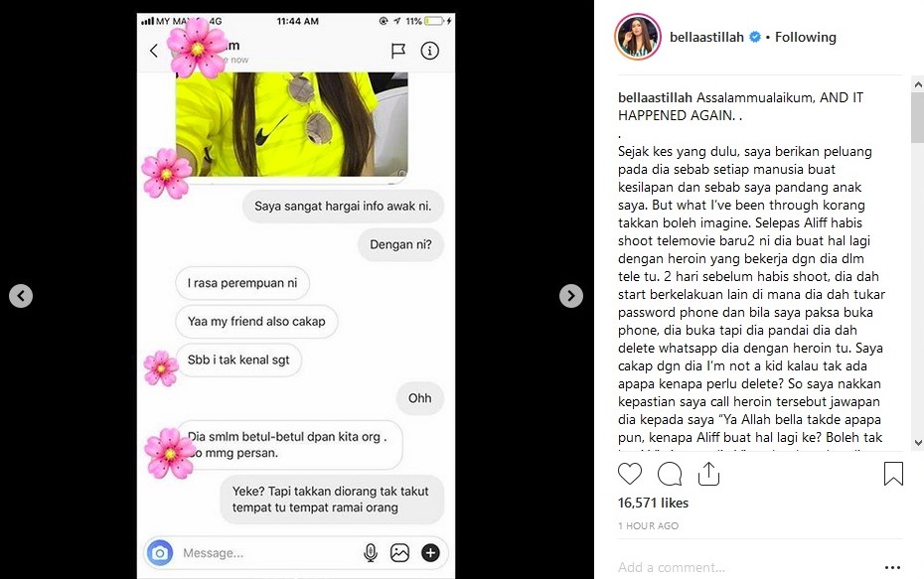924x579 pixels.
Task: View the 16,571 likes list
Action: [x=653, y=503]
